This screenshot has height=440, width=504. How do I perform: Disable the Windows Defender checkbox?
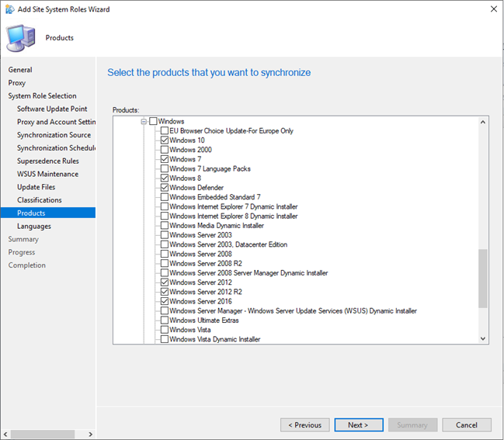coord(165,188)
